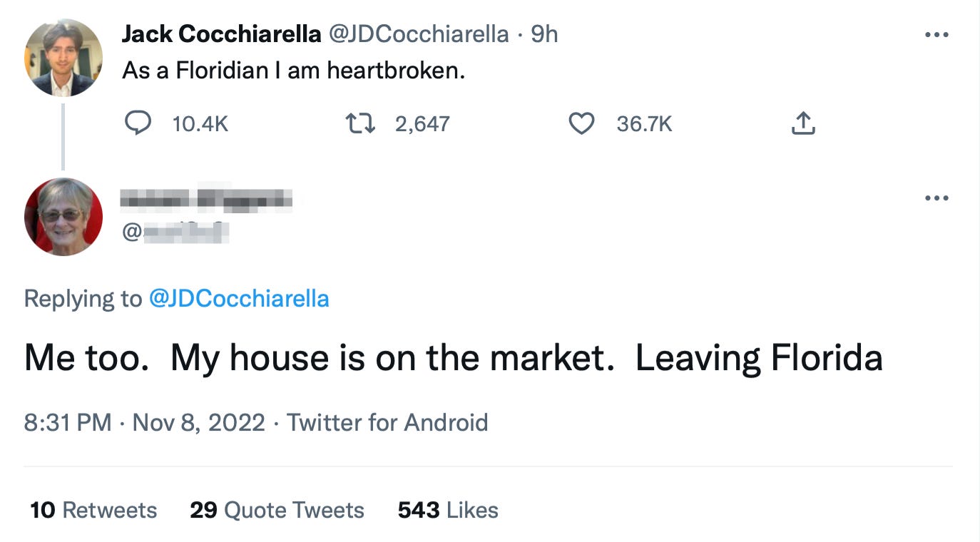Click the 8:31 PM Nov 8, 2022 timestamp
Image resolution: width=980 pixels, height=542 pixels.
pyautogui.click(x=145, y=422)
